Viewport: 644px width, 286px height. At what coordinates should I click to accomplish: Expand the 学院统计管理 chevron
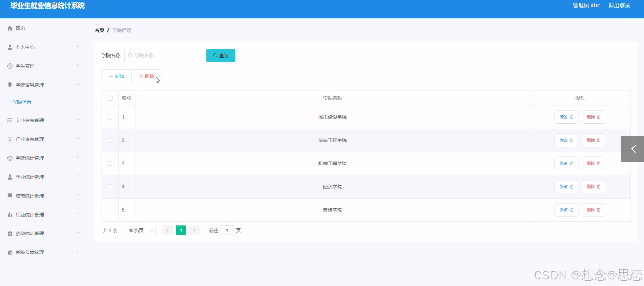coord(78,158)
